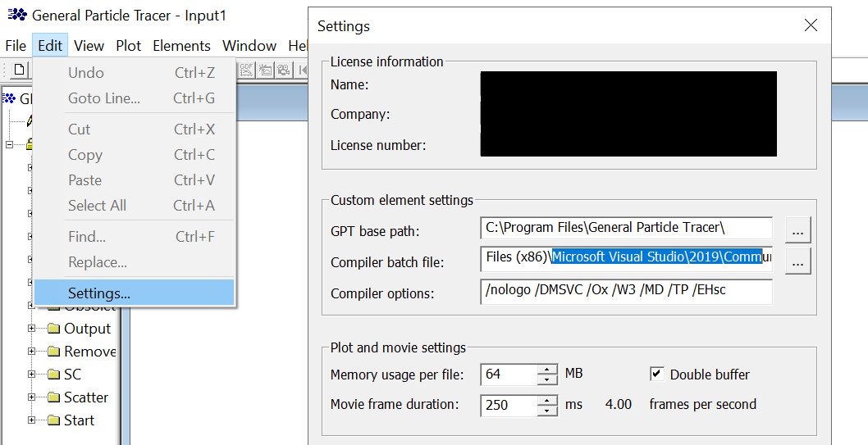Click the Compiler options field
Image resolution: width=868 pixels, height=445 pixels.
click(x=626, y=291)
